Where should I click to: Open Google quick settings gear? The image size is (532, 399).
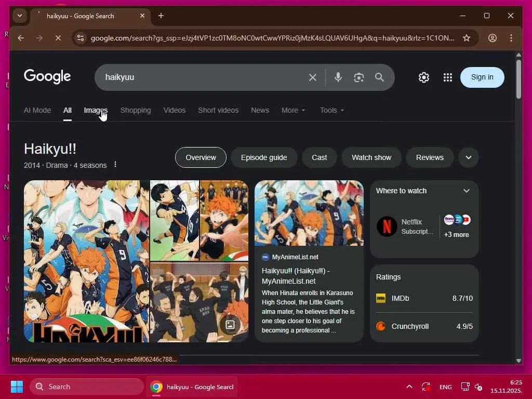tap(424, 77)
